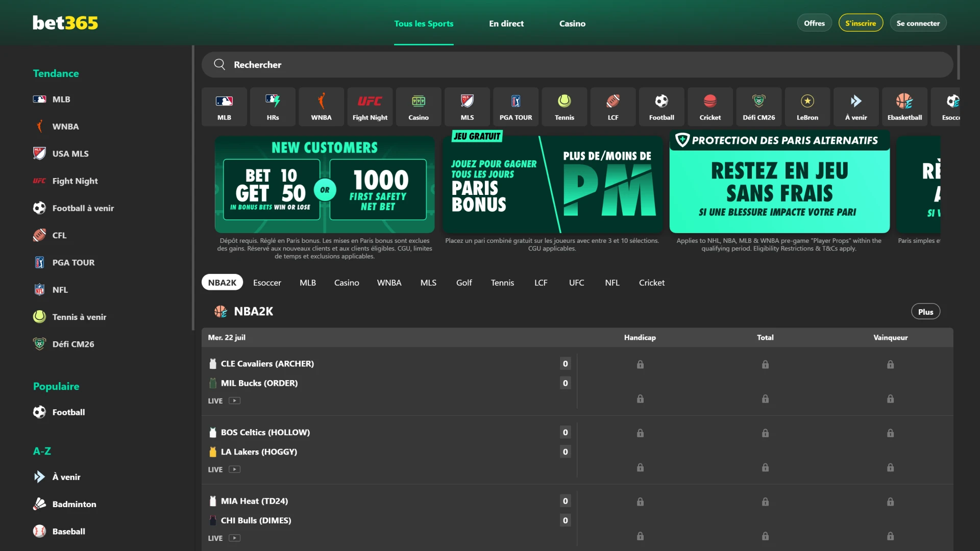Play live stream for Heat vs Bulls
Screen dimensions: 980x551
tap(234, 538)
